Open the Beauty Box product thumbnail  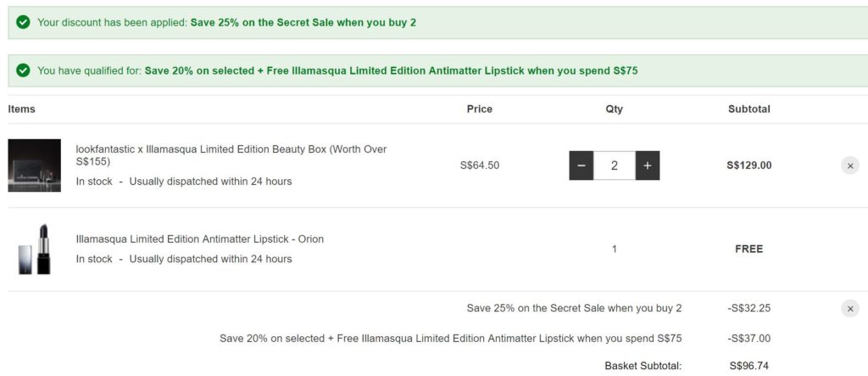[35, 166]
